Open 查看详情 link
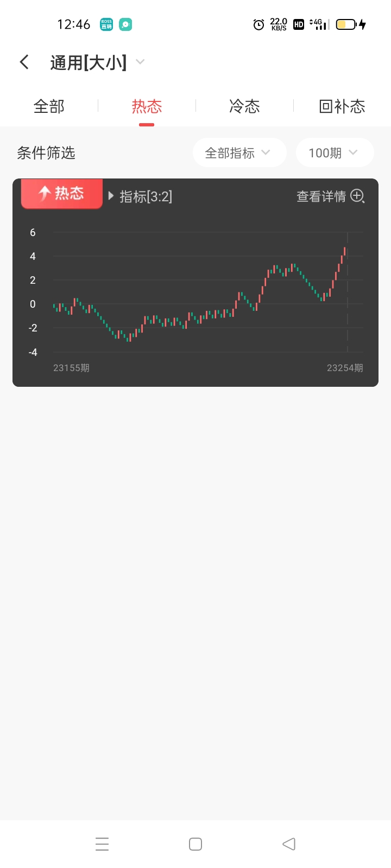Image resolution: width=391 pixels, height=868 pixels. click(x=321, y=196)
